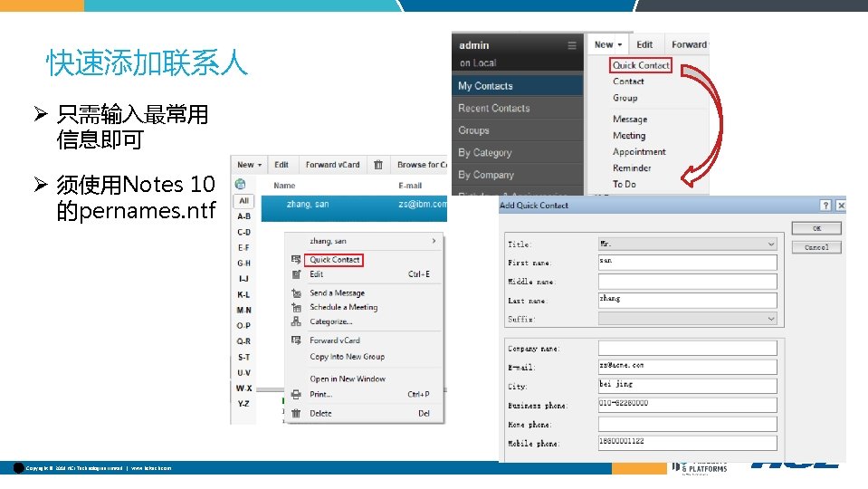Screen dimensions: 868x489
Task: Choose Edit in the context menu
Action: coord(316,274)
